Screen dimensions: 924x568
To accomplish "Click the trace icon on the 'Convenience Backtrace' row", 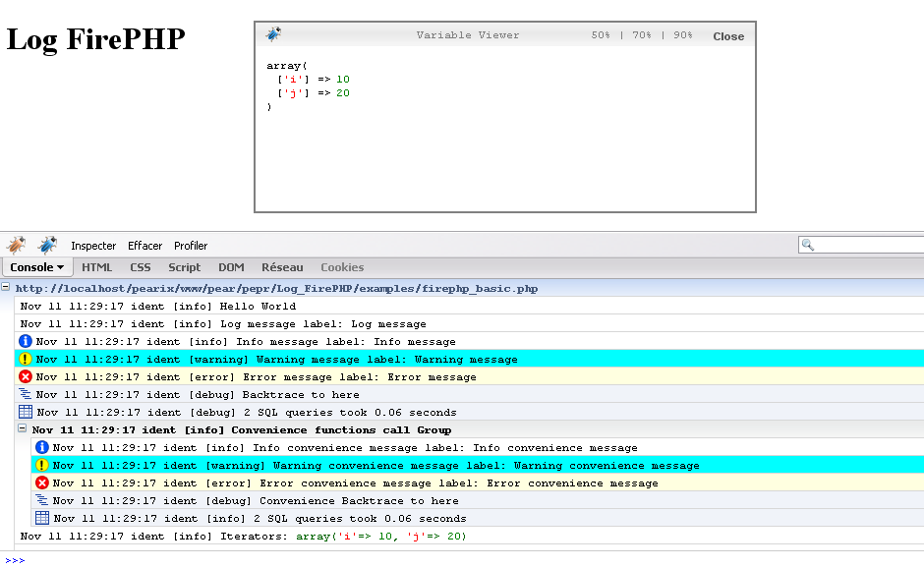I will tap(42, 499).
